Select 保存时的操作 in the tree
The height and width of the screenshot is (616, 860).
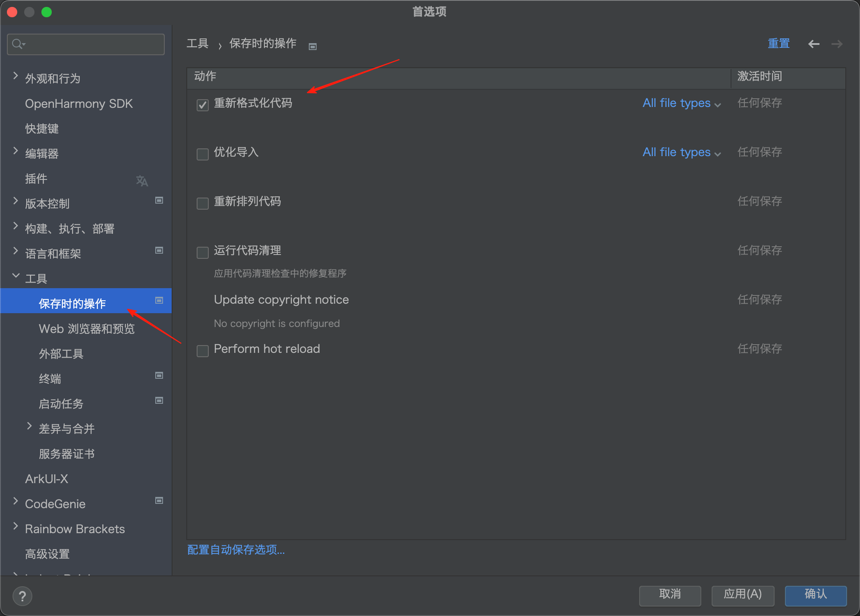click(x=72, y=304)
